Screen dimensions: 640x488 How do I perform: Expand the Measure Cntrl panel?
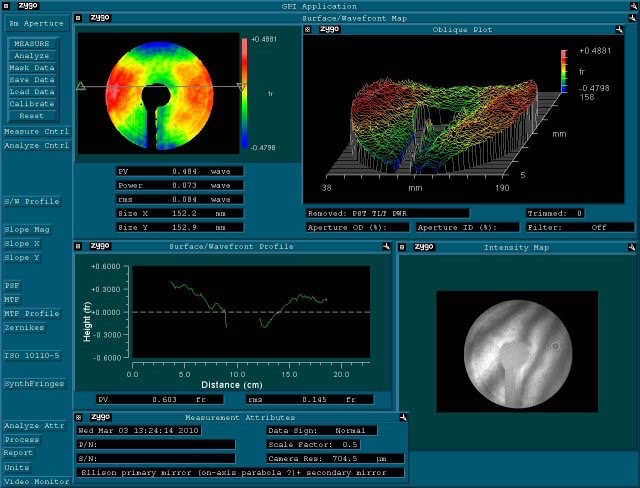pyautogui.click(x=36, y=131)
